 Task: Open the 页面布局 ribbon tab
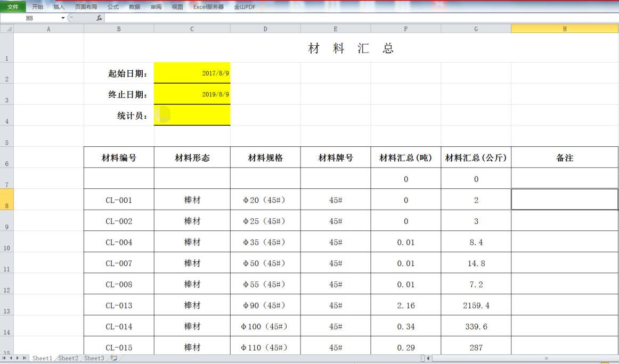[86, 7]
